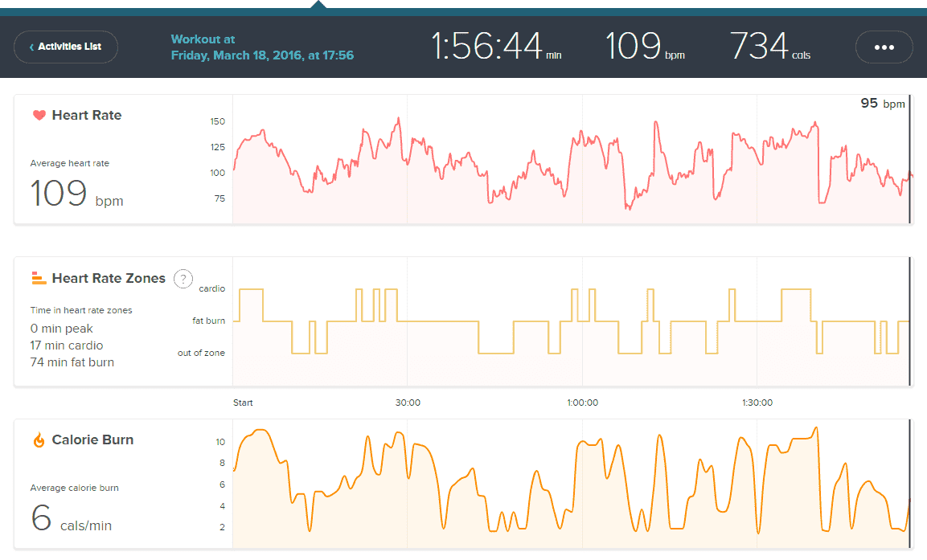Click the red heart icon beside Heart Rate

pyautogui.click(x=39, y=115)
